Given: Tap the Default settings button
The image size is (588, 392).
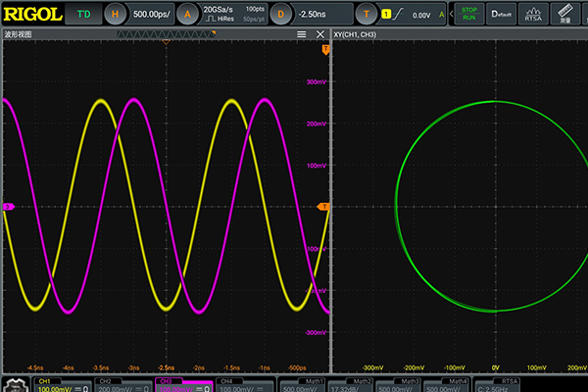Looking at the screenshot, I should pyautogui.click(x=502, y=15).
